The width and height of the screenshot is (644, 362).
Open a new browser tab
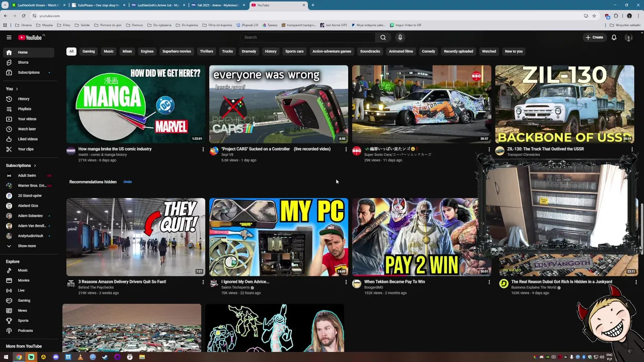pyautogui.click(x=312, y=5)
